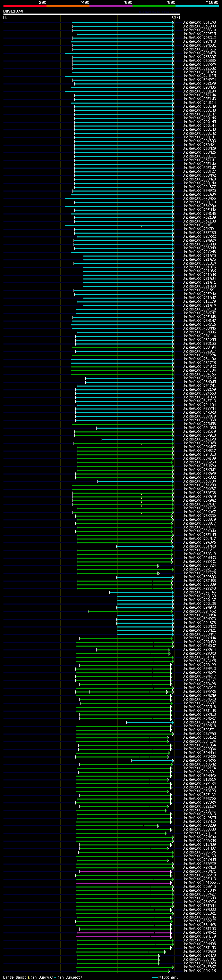222x980 pixels.
Task: Select hit label UniRef100_Q9FGH3
Action: pos(199,898)
